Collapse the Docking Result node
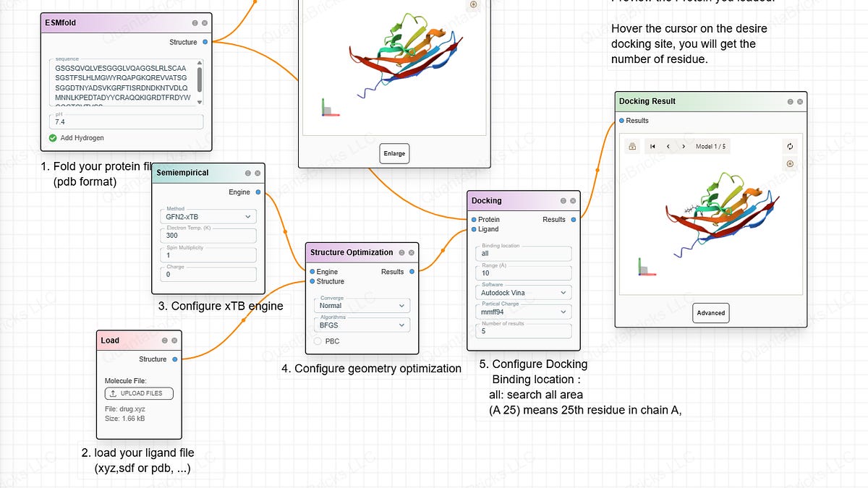 pyautogui.click(x=789, y=102)
